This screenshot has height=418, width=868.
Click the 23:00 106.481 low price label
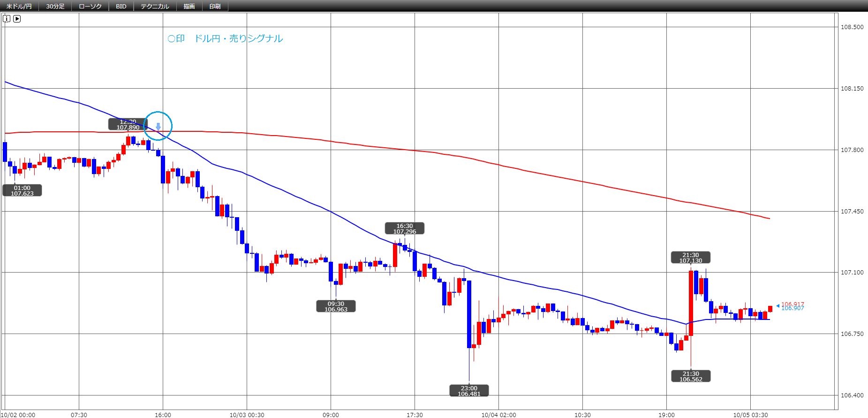pos(469,391)
